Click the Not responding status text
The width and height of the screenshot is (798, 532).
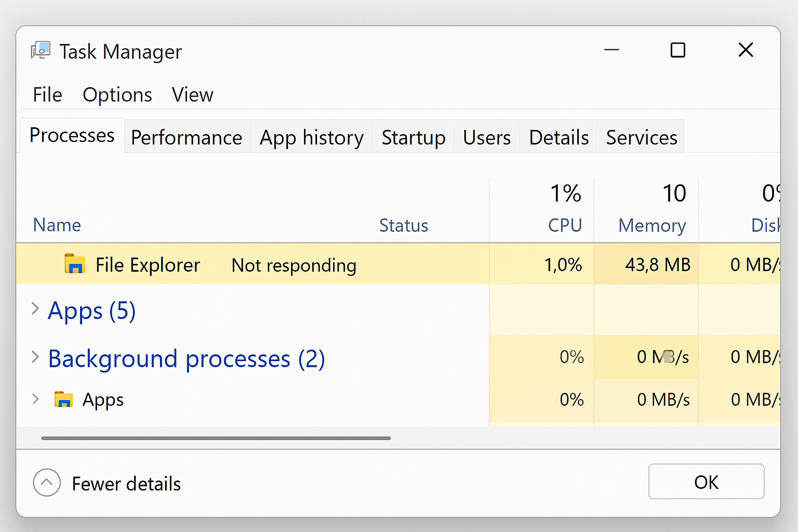click(x=294, y=265)
